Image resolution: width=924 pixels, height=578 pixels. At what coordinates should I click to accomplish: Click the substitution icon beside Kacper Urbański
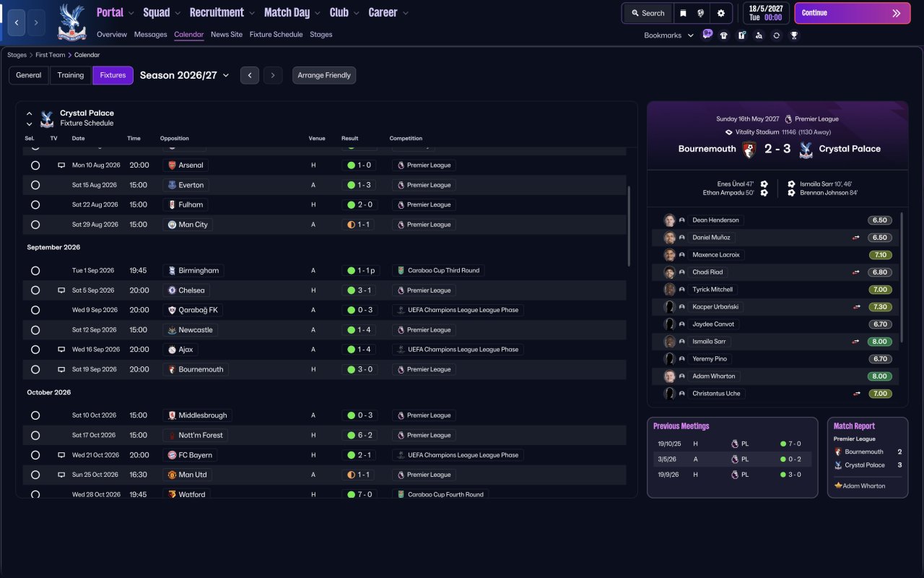click(856, 307)
